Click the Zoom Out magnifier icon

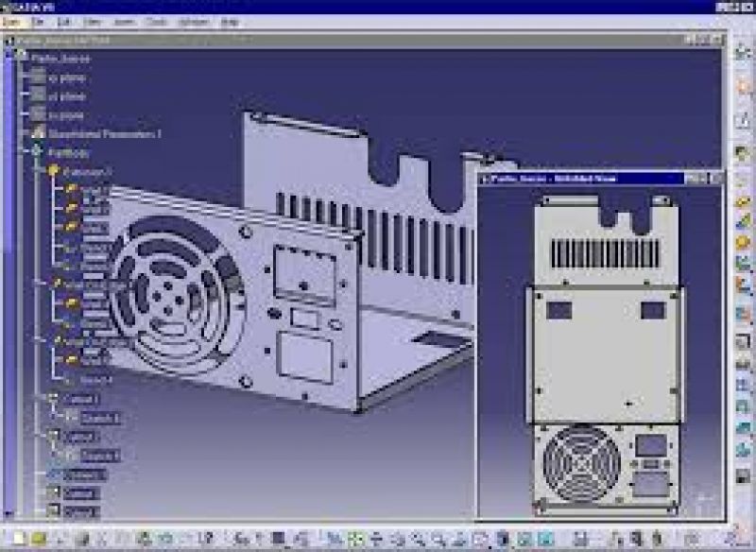[x=438, y=539]
